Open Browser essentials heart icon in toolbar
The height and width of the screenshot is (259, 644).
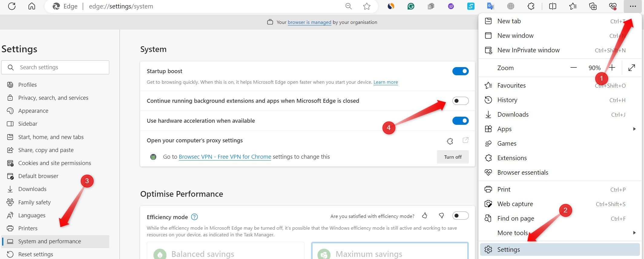point(613,6)
